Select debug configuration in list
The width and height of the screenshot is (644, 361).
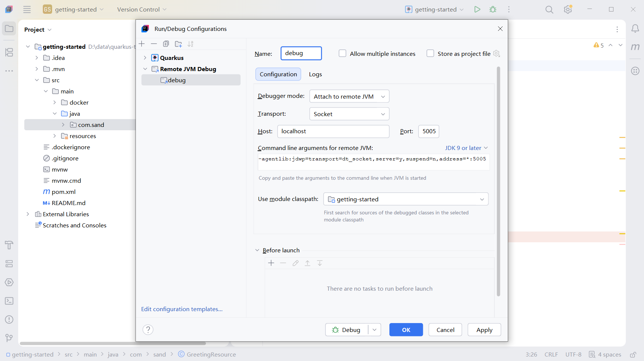(x=191, y=80)
